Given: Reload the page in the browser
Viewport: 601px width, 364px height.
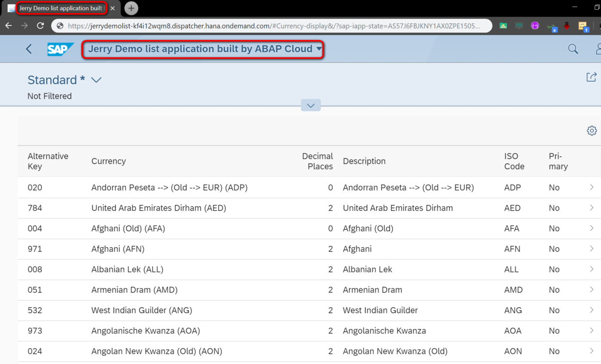Looking at the screenshot, I should tap(40, 26).
